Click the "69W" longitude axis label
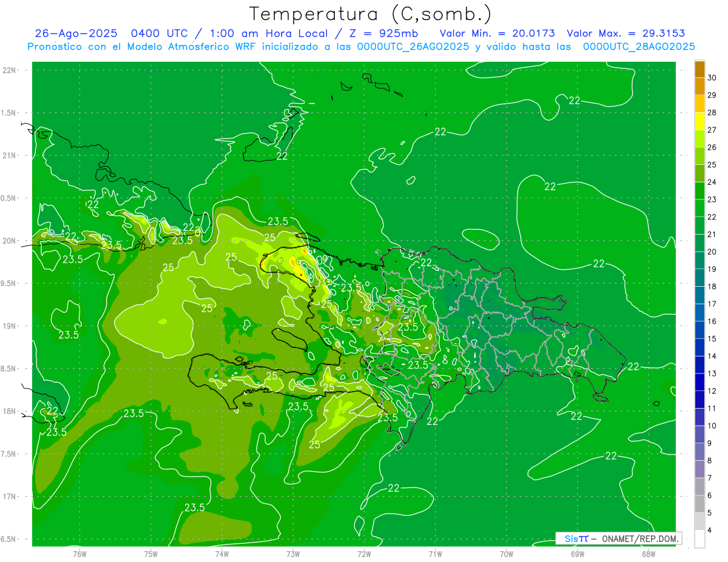 point(578,554)
